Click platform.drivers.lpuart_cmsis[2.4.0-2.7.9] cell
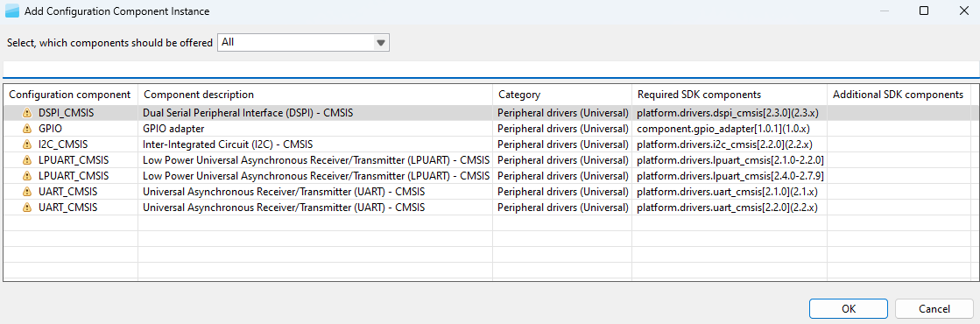Viewport: 980px width, 324px height. (730, 176)
